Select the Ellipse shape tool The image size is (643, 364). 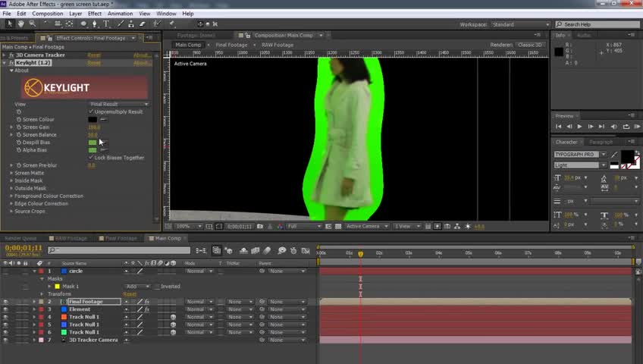click(x=83, y=24)
